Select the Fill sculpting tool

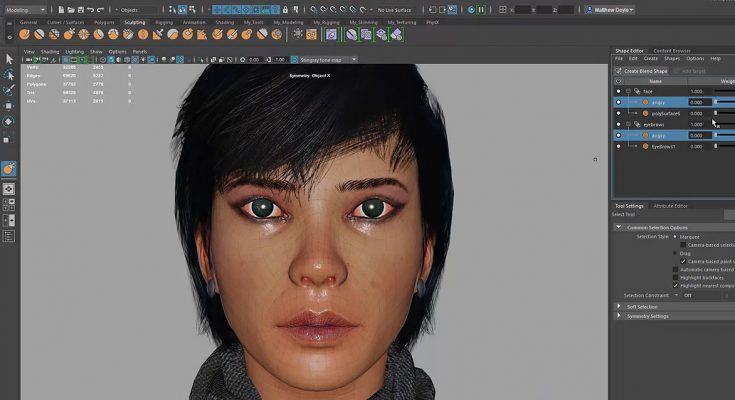(x=202, y=34)
